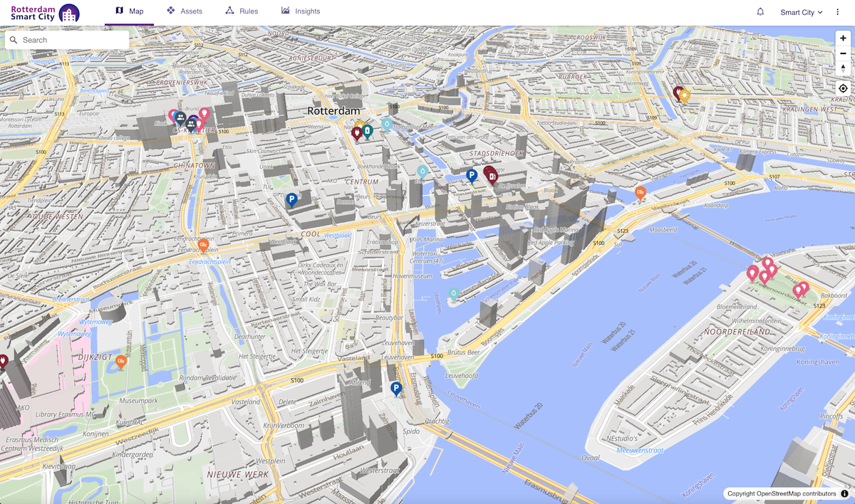Show attribution info icon beside copyright

tap(844, 493)
